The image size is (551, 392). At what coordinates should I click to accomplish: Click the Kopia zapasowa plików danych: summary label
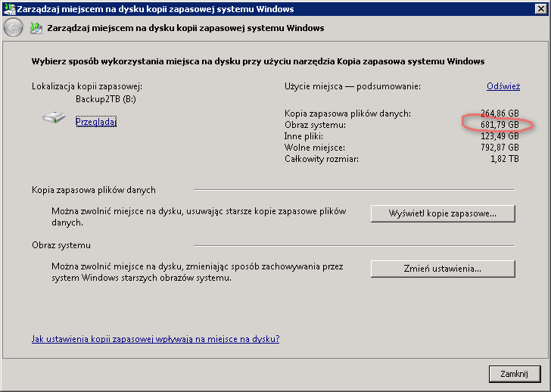pyautogui.click(x=347, y=114)
